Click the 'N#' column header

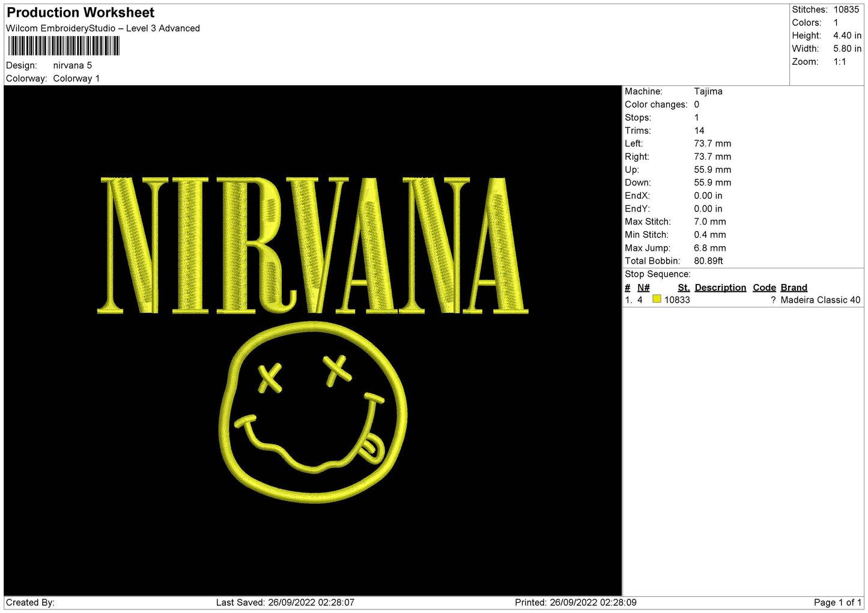(643, 288)
